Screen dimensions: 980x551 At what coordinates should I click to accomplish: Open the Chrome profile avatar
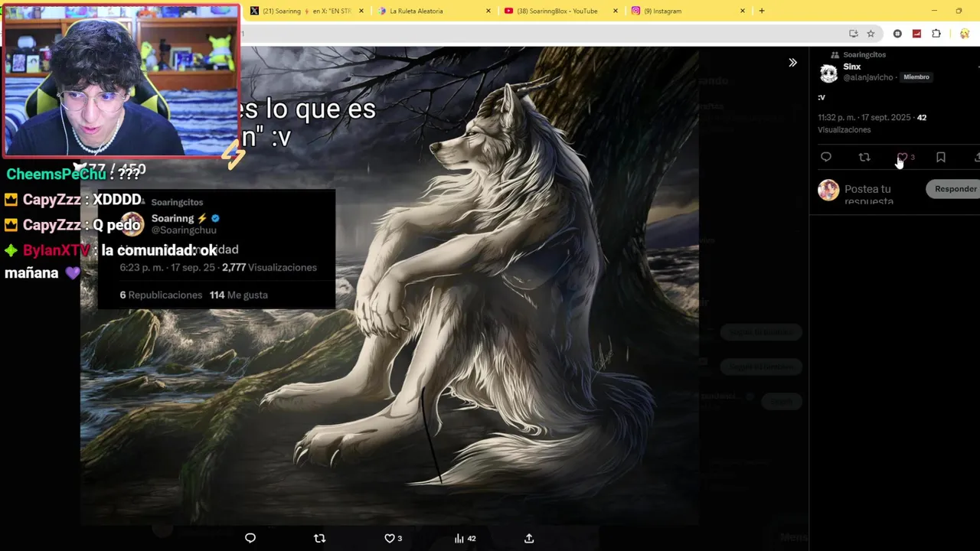click(965, 34)
